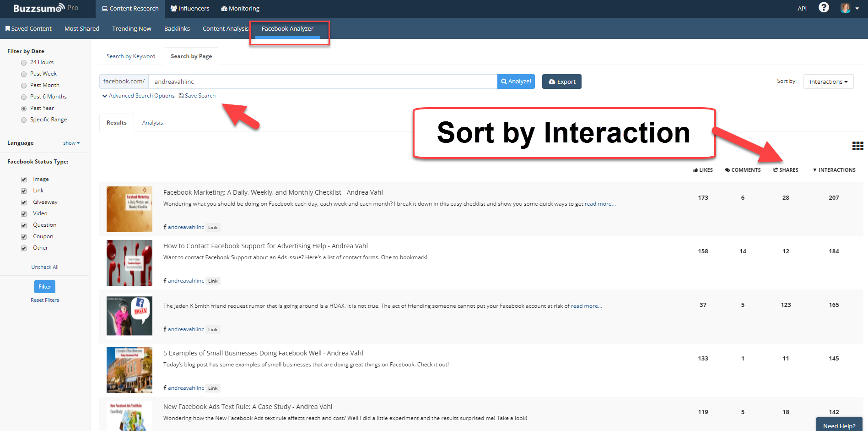
Task: Open the help question mark icon
Action: [x=824, y=7]
